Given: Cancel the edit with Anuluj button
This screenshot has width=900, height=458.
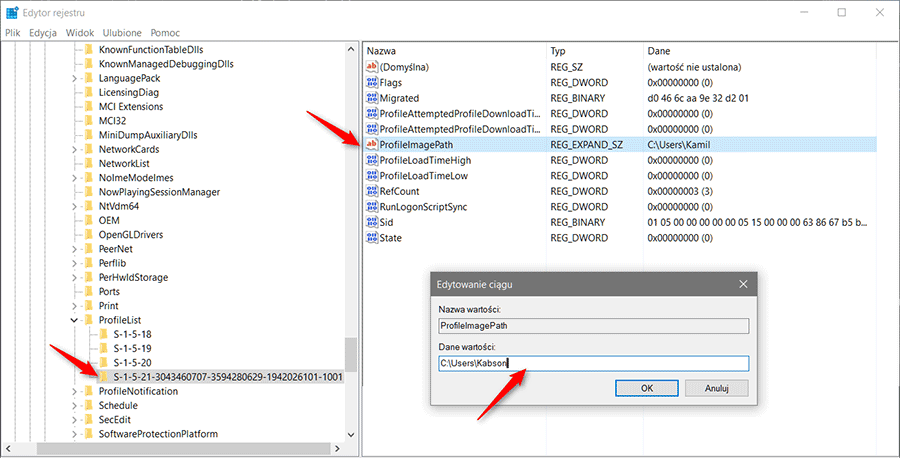Looking at the screenshot, I should point(716,388).
